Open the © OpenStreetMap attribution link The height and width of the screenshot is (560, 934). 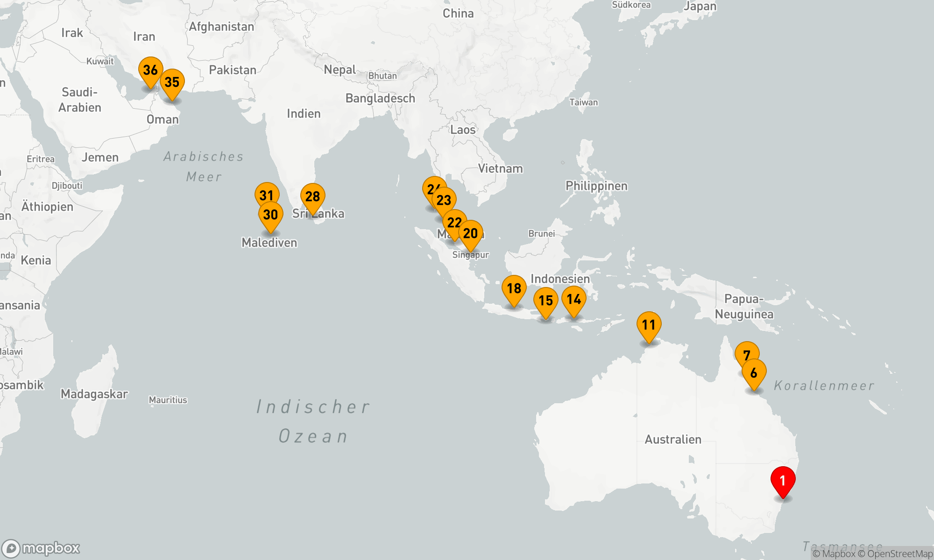click(x=895, y=554)
